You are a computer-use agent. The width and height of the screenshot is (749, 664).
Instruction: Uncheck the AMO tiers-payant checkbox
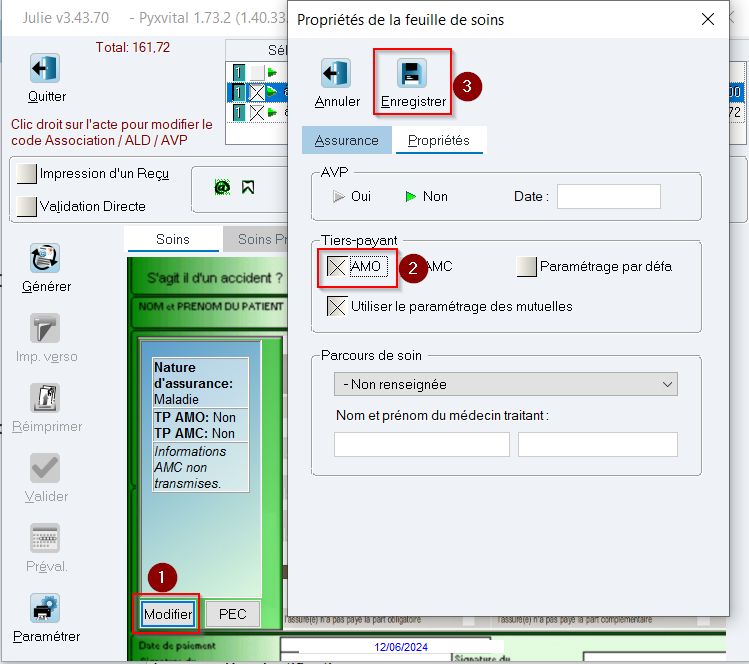[337, 267]
